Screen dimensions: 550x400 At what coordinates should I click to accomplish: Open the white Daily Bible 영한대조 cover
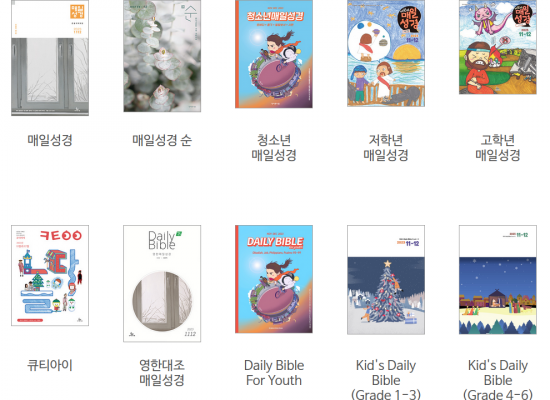coord(162,284)
